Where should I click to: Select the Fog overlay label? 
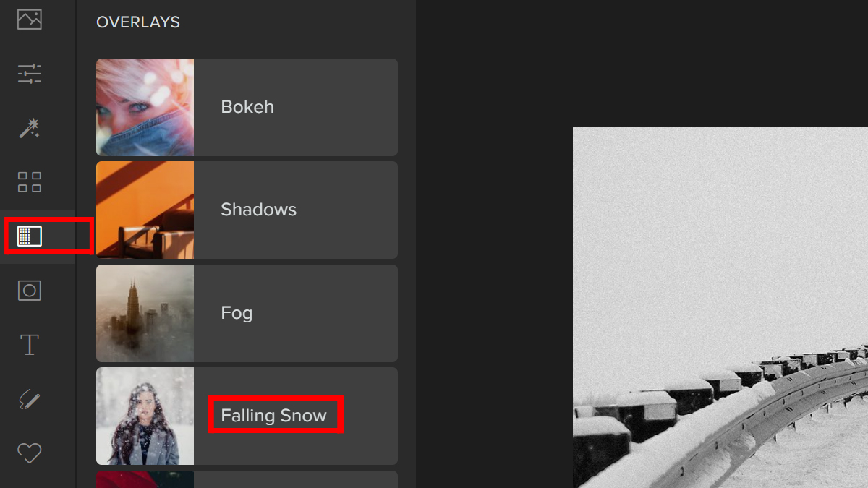tap(237, 313)
